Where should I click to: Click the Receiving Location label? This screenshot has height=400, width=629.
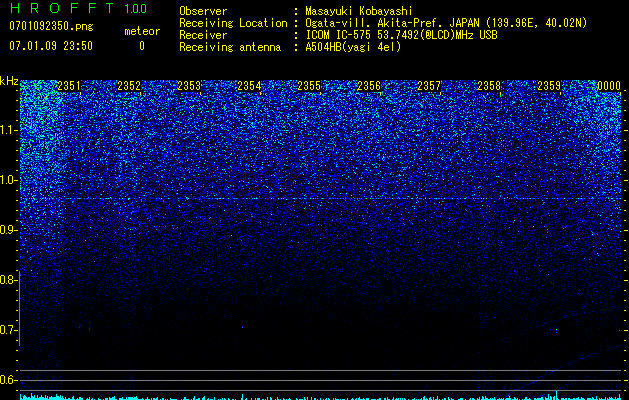(233, 23)
